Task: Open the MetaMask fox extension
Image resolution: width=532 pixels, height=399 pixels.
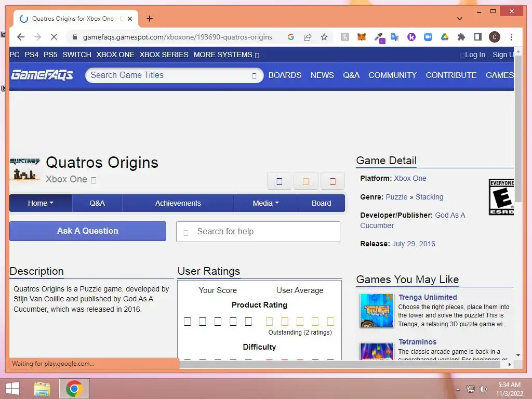Action: [x=362, y=37]
